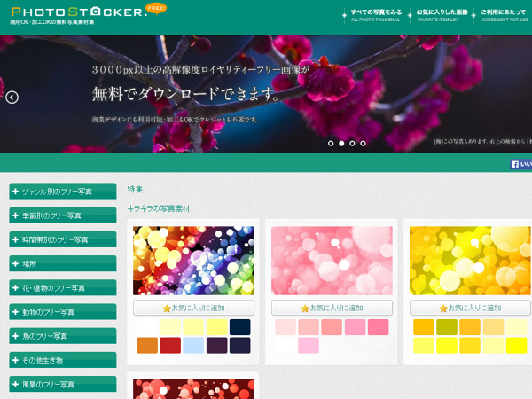The height and width of the screenshot is (399, 532).
Task: Open the pink bokeh thumbnail
Action: click(x=332, y=261)
